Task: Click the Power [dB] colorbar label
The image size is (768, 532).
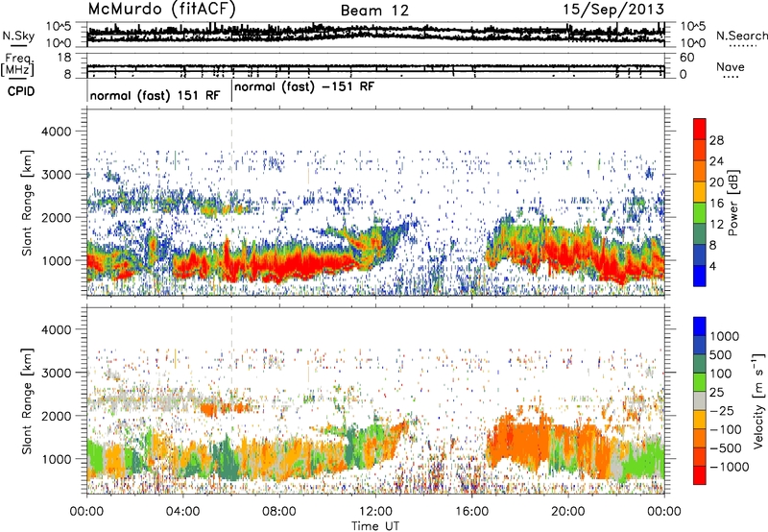Action: click(732, 203)
